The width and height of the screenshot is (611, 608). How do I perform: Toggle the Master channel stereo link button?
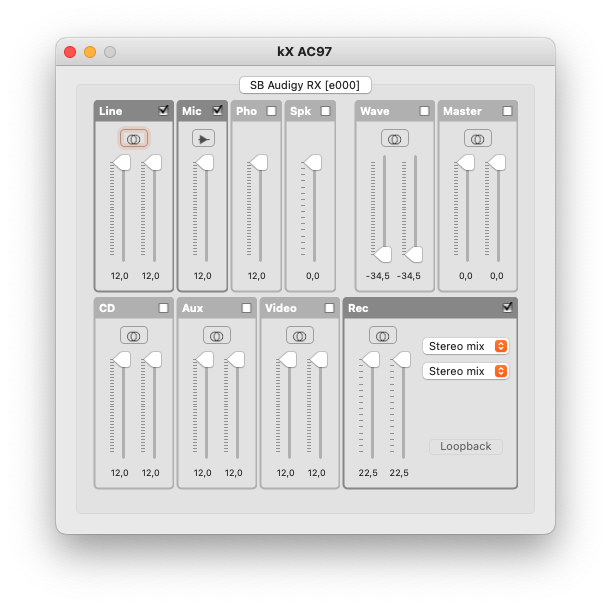click(478, 139)
